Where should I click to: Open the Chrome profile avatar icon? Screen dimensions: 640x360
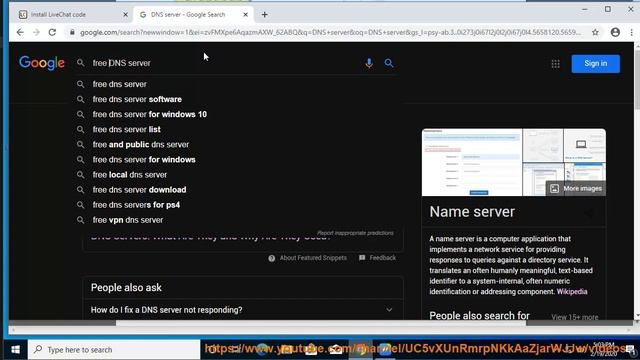[x=615, y=32]
